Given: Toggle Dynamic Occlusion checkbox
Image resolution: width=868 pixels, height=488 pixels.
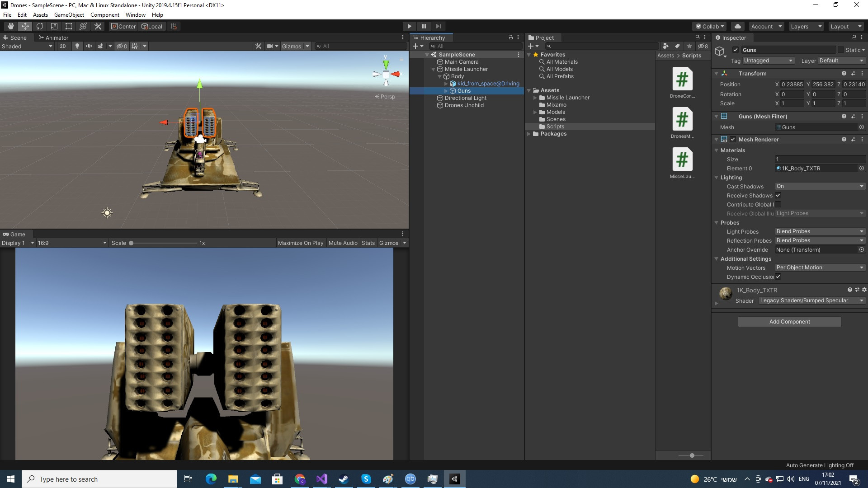Looking at the screenshot, I should point(778,277).
